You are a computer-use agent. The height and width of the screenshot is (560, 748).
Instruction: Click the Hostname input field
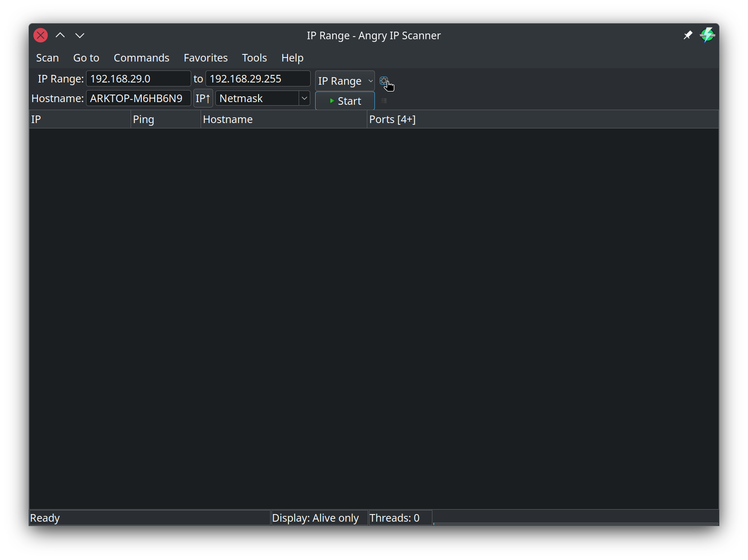pyautogui.click(x=138, y=99)
